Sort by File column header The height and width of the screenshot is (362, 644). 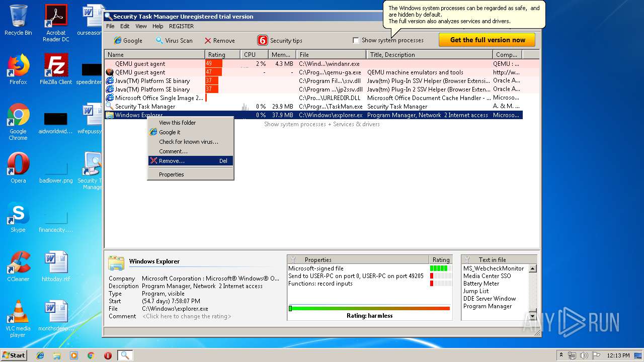331,54
